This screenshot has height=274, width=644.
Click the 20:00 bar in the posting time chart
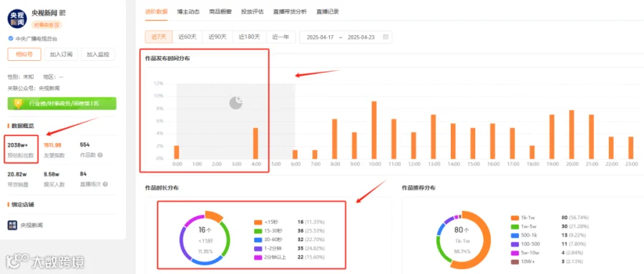tap(572, 134)
